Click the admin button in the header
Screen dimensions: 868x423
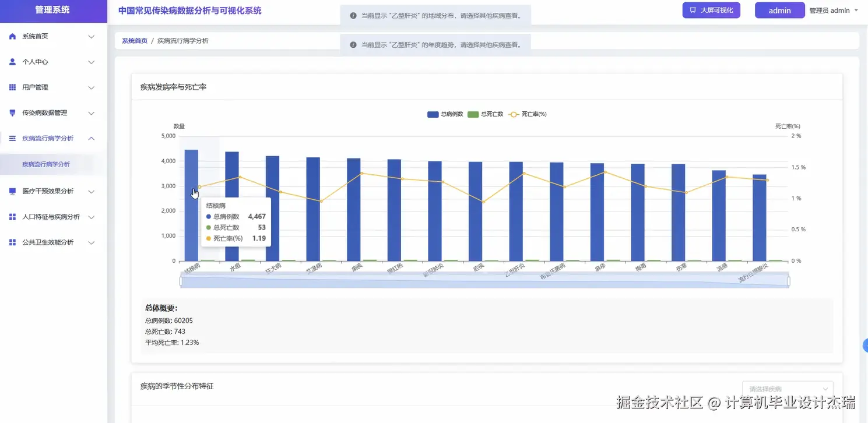pyautogui.click(x=779, y=10)
